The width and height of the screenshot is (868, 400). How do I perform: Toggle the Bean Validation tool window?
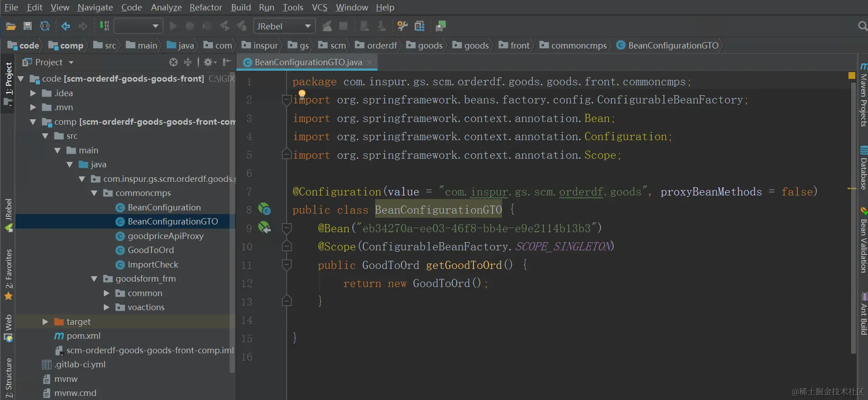[863, 240]
